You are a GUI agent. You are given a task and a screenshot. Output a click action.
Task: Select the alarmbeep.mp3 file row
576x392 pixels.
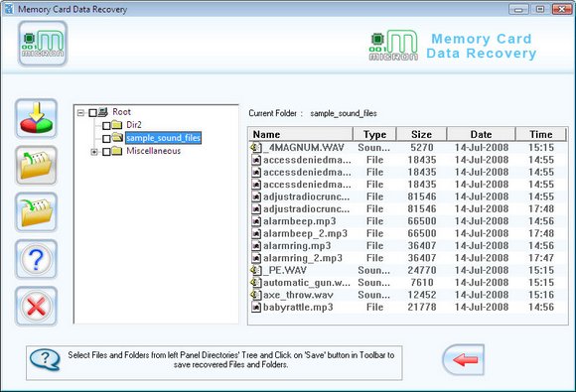click(x=408, y=221)
